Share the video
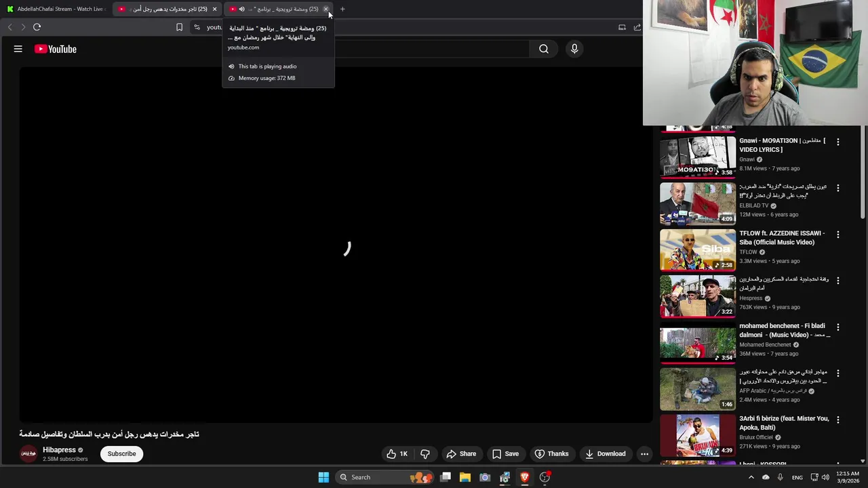868x488 pixels. (x=461, y=454)
